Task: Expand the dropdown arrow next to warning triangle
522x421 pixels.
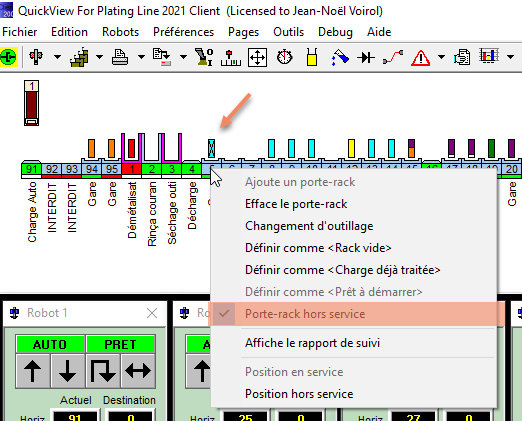Action: (441, 57)
